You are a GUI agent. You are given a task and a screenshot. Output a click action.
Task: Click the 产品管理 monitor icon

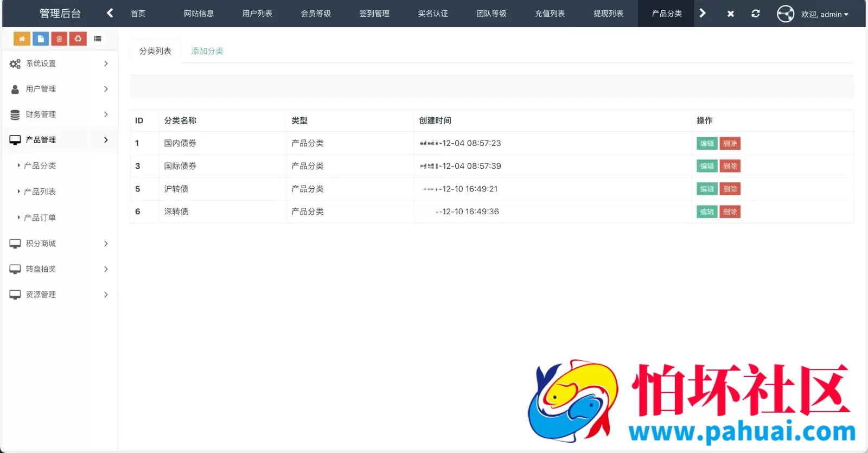(15, 140)
